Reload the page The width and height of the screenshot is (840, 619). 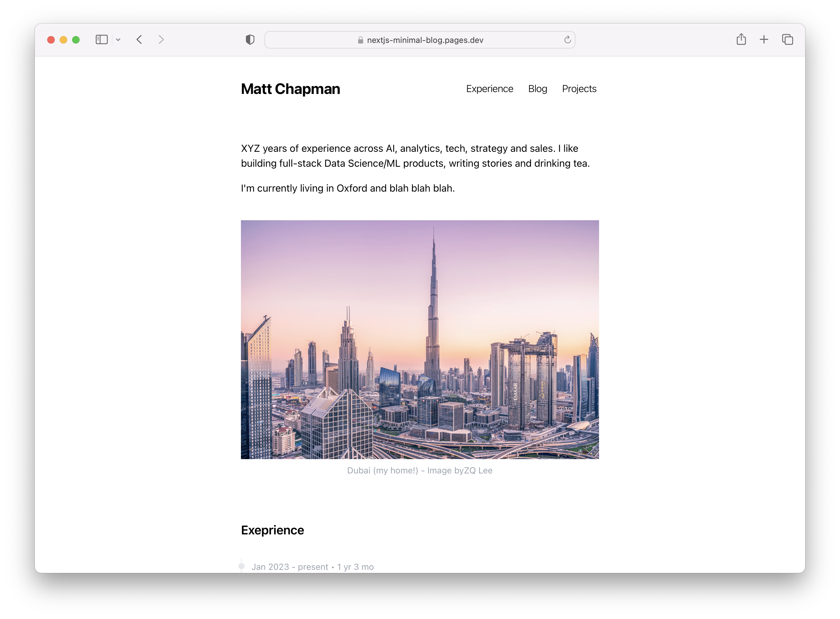click(567, 40)
